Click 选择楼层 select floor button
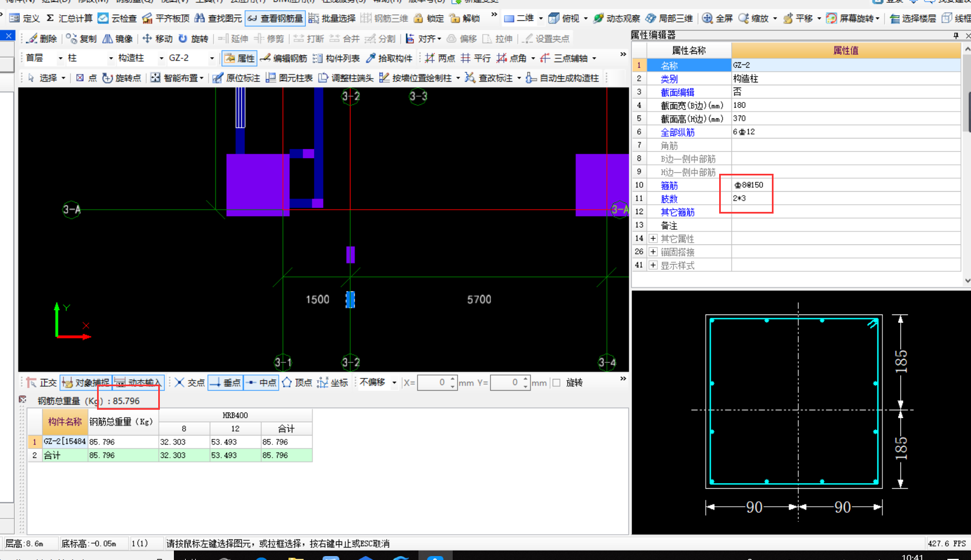This screenshot has width=971, height=560. [x=913, y=18]
